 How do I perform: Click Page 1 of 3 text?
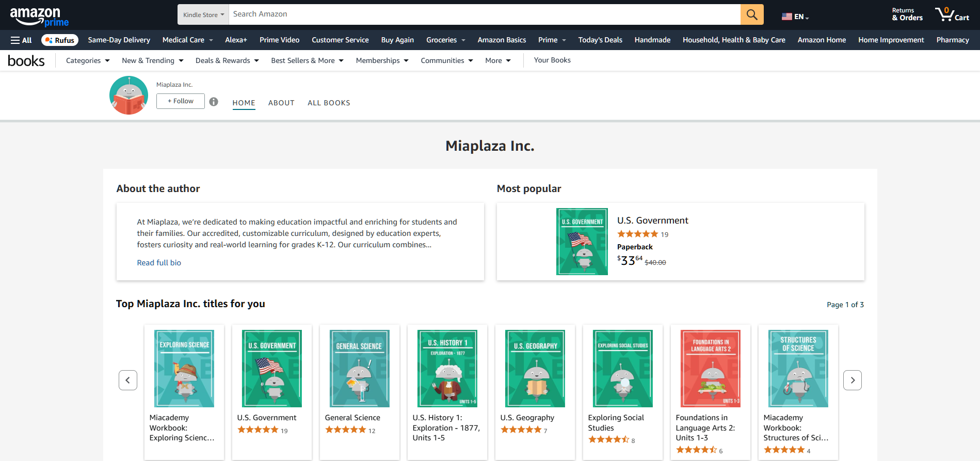point(845,305)
